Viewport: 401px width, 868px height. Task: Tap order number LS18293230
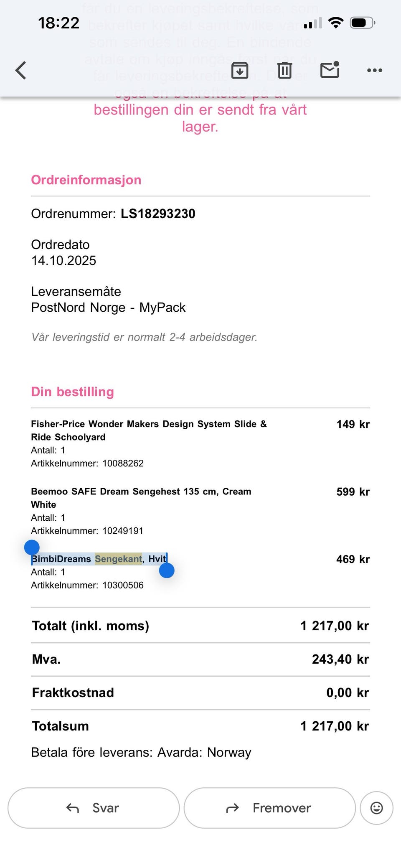(158, 214)
